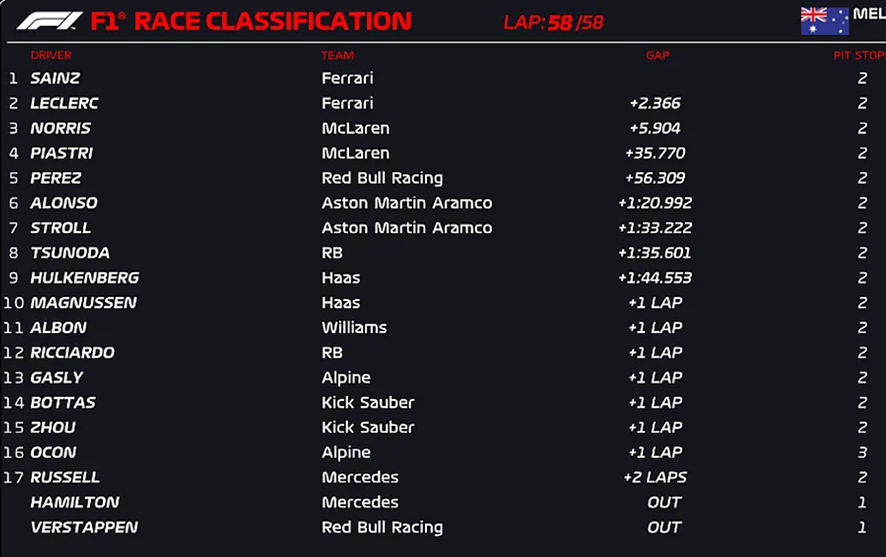
Task: Click the GAP column header
Action: (x=658, y=55)
